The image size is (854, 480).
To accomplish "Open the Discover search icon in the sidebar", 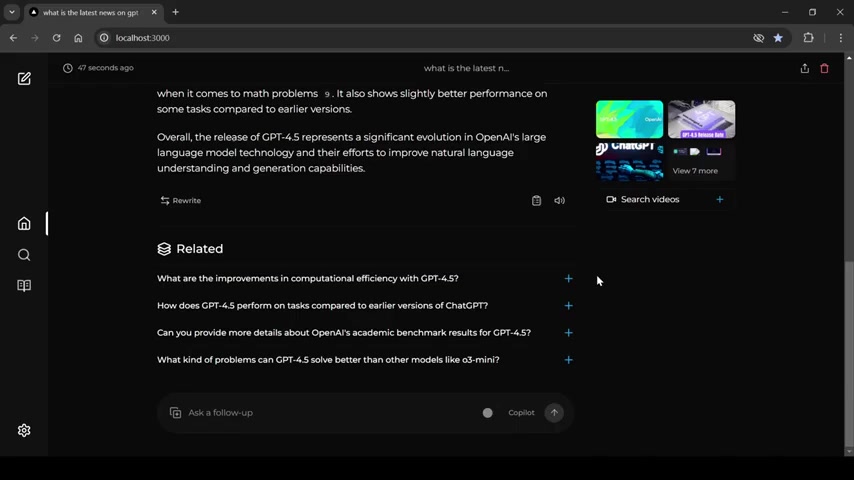I will pyautogui.click(x=24, y=254).
